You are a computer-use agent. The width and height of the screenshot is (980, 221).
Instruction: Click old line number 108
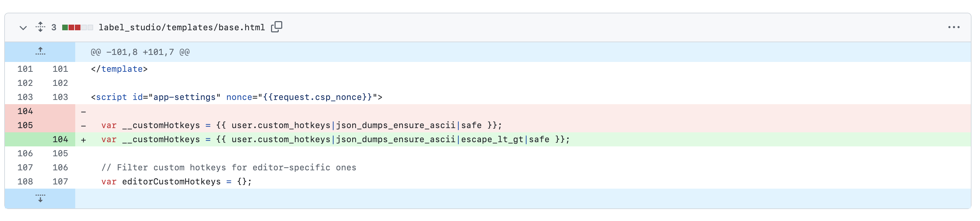[x=25, y=182]
